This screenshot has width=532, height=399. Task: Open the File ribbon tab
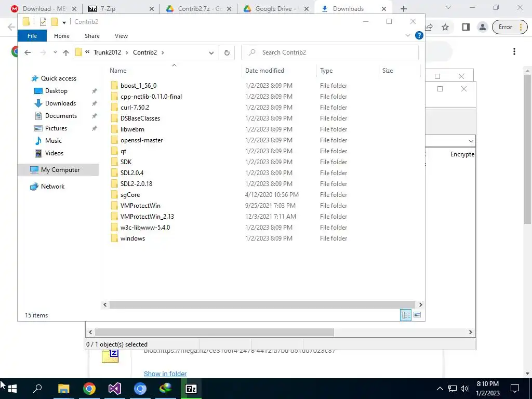coord(32,36)
